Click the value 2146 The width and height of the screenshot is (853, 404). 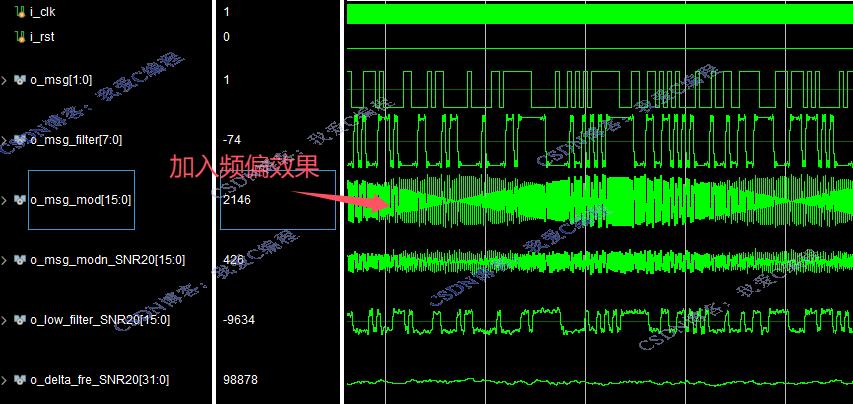point(237,200)
